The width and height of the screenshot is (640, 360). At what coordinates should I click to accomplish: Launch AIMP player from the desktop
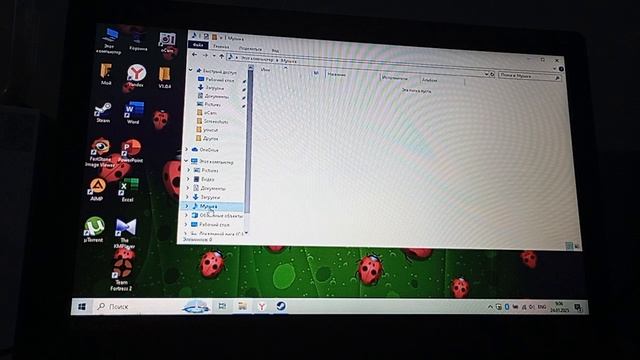point(97,190)
